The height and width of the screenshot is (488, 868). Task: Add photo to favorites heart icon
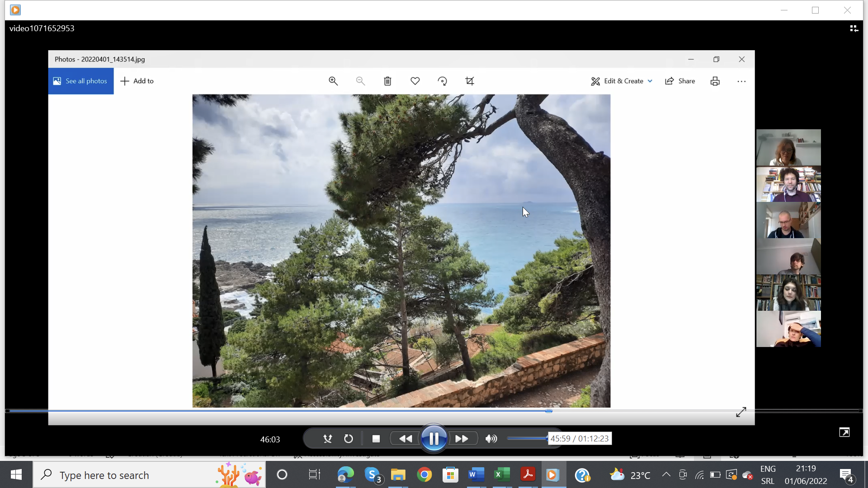415,81
